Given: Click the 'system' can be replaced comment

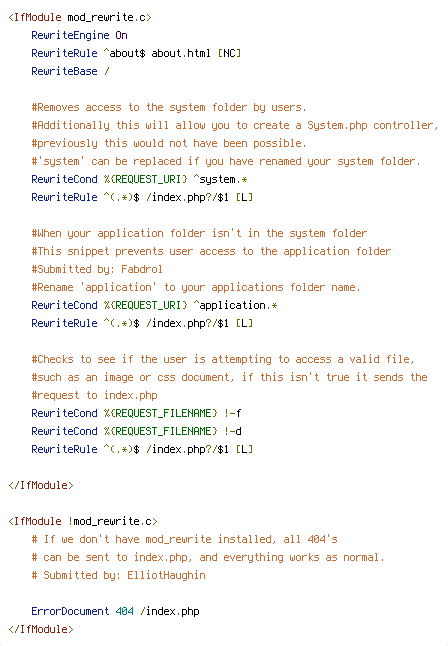Looking at the screenshot, I should point(226,162).
